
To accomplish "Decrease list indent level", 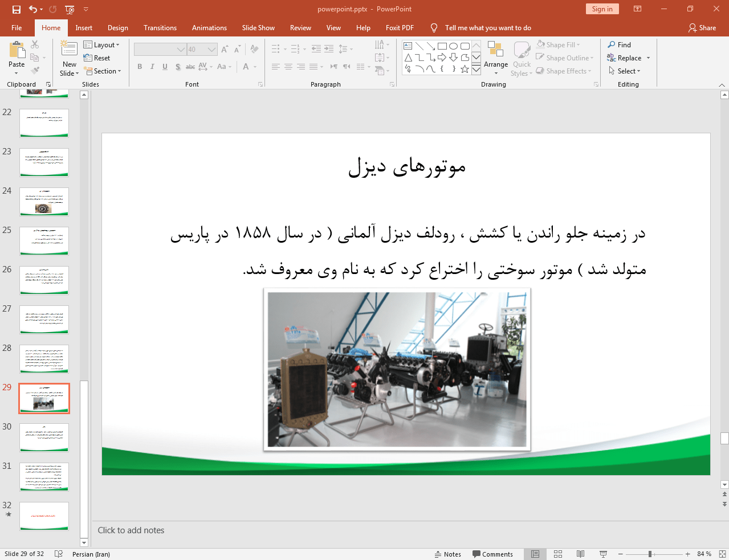I will (x=316, y=49).
